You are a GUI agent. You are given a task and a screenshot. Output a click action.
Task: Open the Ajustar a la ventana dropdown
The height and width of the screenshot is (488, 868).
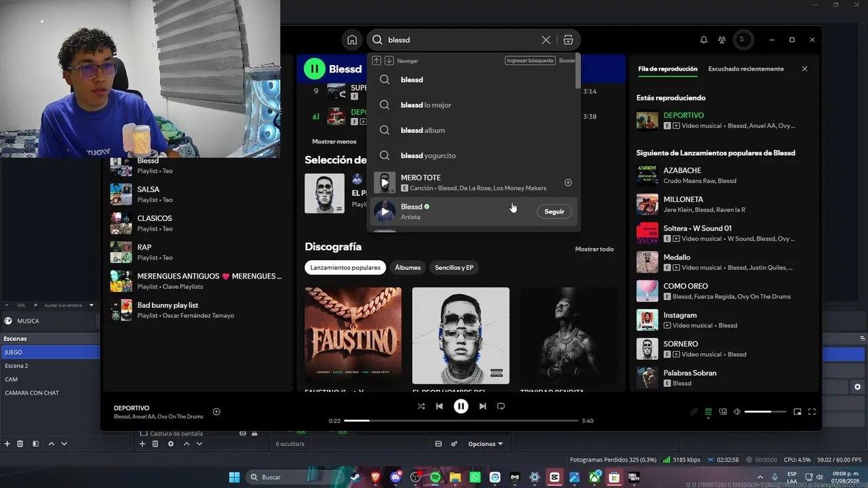click(x=68, y=305)
